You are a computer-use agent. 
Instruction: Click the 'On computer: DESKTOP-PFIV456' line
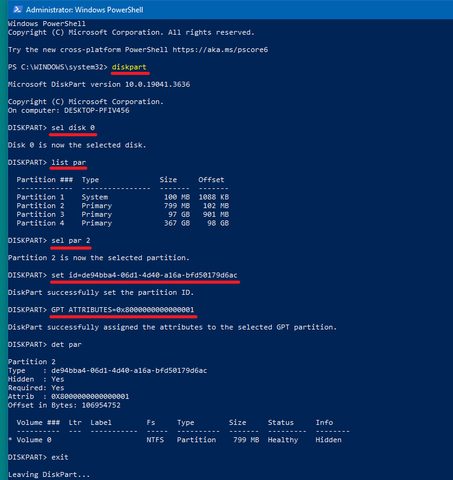point(69,110)
